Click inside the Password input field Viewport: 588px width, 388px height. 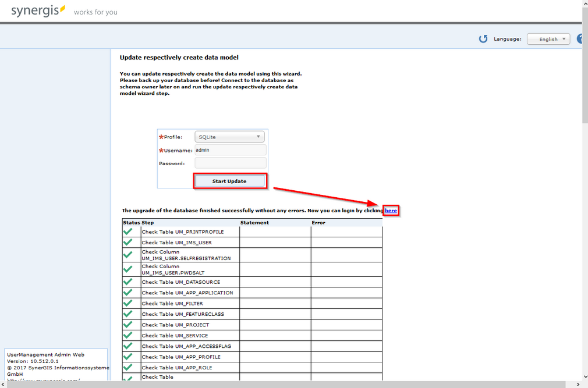coord(229,163)
